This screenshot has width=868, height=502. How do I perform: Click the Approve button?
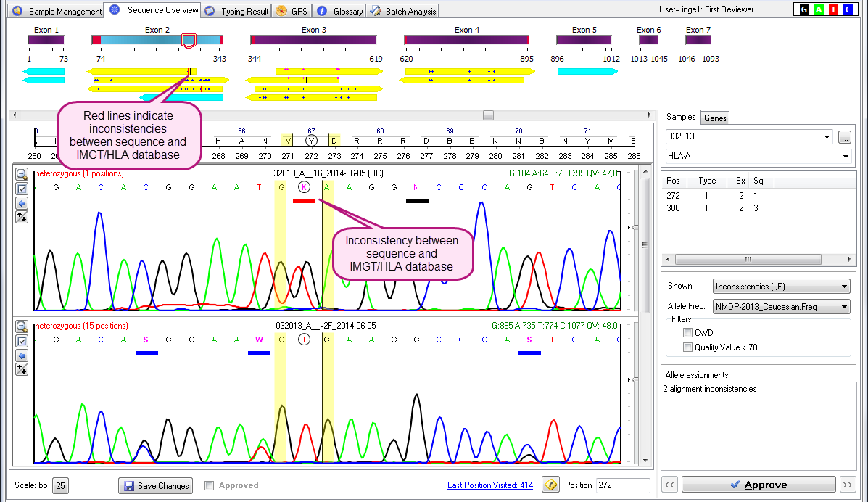point(759,485)
